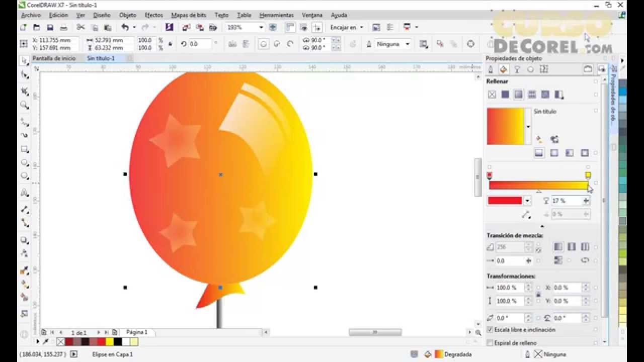Screen dimensions: 644x362
Task: Switch to Pantalla de inicio tab
Action: 54,58
